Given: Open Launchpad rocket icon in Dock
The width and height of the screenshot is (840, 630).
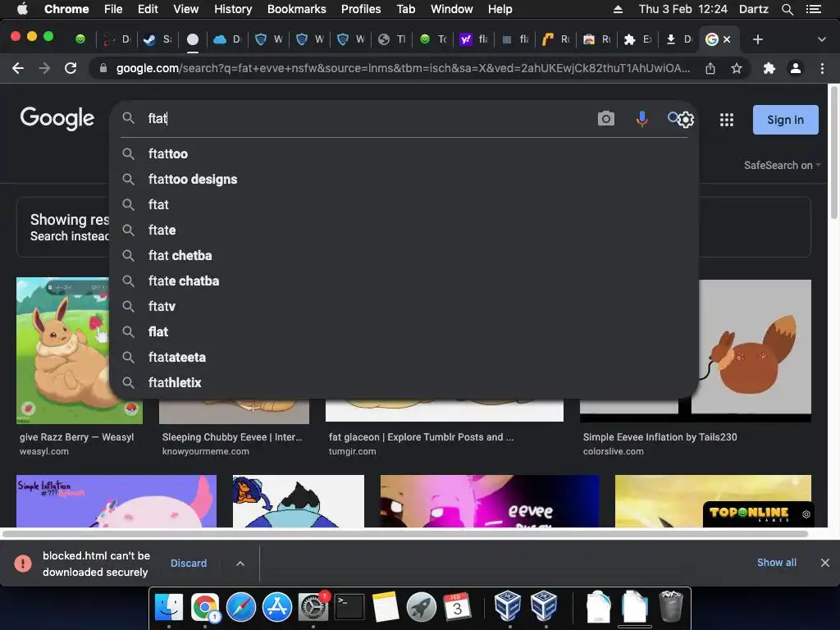Looking at the screenshot, I should coord(421,607).
